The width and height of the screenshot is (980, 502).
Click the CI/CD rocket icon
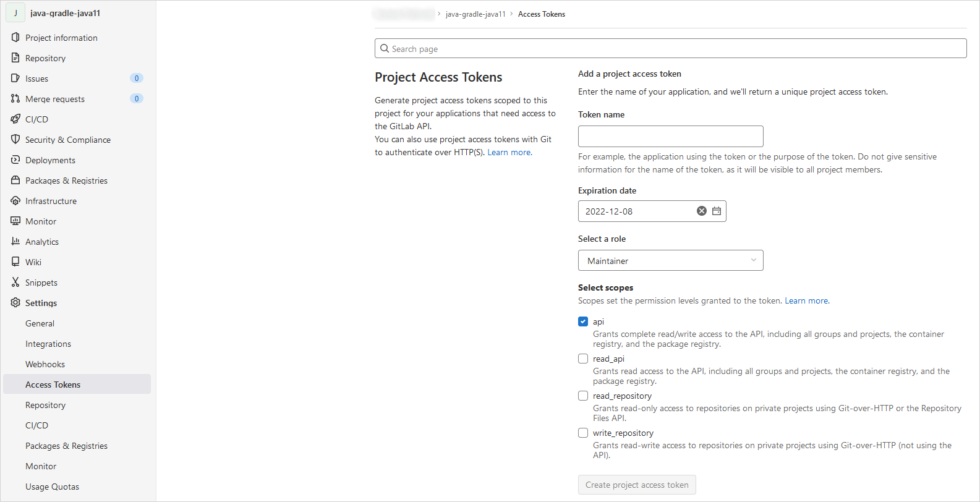pyautogui.click(x=15, y=119)
